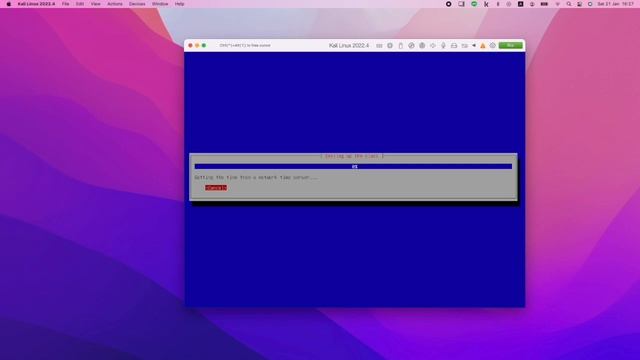Open VM configuration gear icon
The image size is (640, 360).
(493, 46)
